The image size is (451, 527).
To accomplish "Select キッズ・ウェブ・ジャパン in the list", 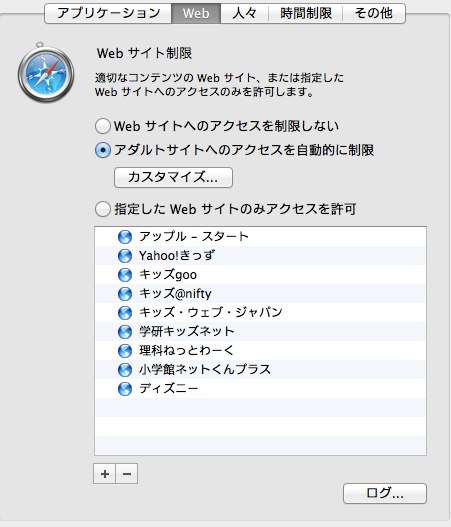I will point(260,313).
